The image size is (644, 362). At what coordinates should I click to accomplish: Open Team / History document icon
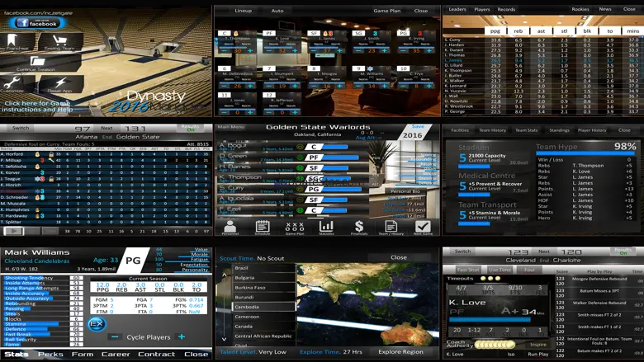[391, 228]
